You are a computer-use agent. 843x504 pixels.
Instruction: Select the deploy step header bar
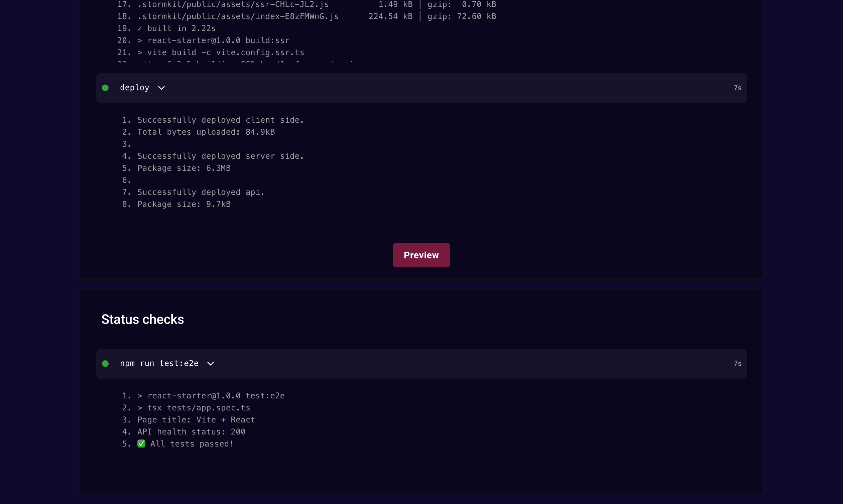421,88
